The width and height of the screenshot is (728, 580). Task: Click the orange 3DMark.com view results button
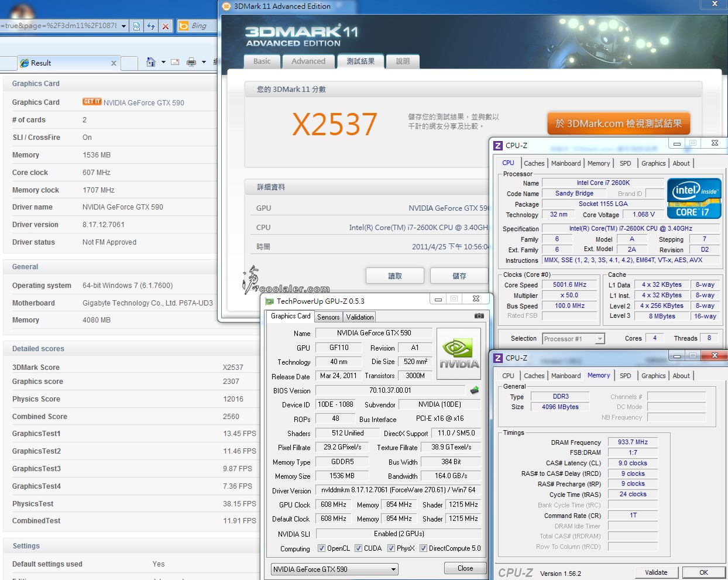[x=619, y=123]
